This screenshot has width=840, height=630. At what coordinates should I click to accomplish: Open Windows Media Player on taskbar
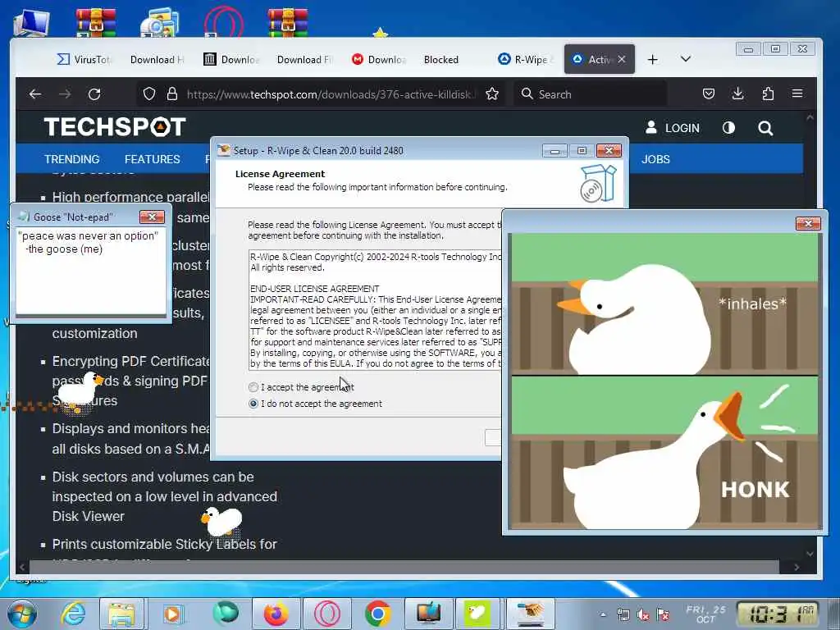click(x=172, y=614)
